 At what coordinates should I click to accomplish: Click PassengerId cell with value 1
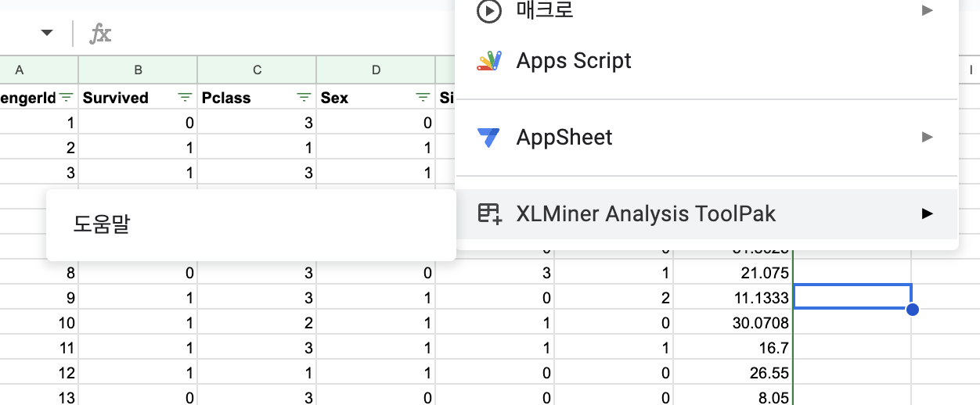39,123
